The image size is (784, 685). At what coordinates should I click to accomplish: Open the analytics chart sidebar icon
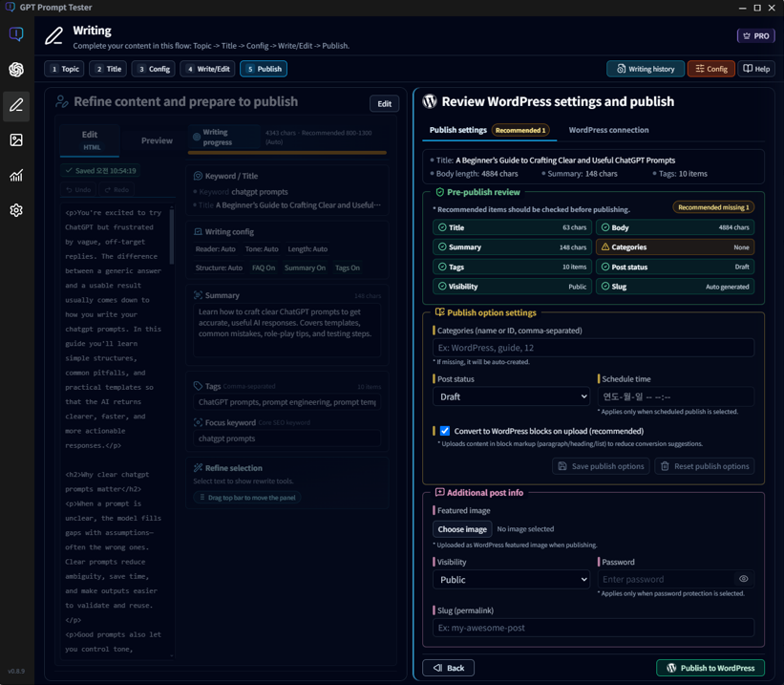tap(16, 176)
